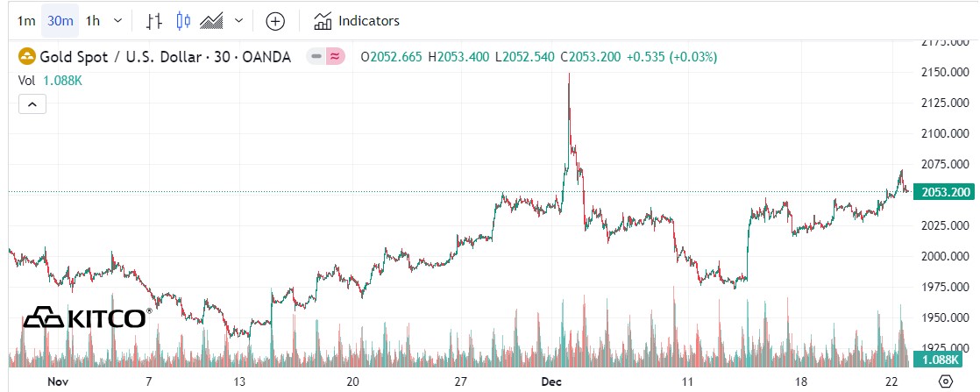Open chart settings gear icon
This screenshot has width=980, height=392.
pyautogui.click(x=945, y=381)
